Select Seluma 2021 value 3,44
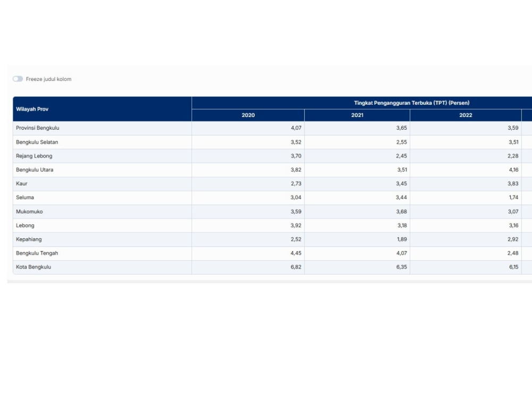 (x=401, y=197)
